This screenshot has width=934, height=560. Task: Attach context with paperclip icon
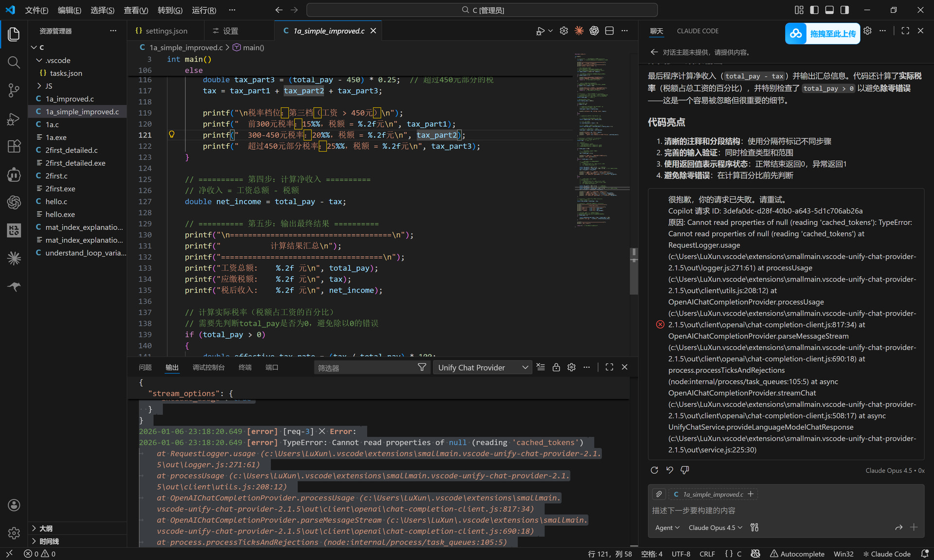[x=659, y=494]
